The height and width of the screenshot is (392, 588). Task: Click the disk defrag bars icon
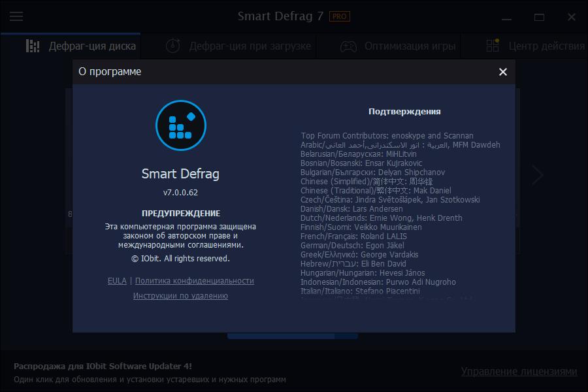[33, 46]
